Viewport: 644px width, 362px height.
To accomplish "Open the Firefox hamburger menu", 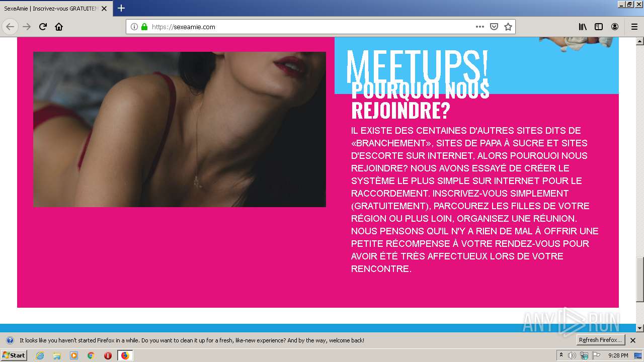I will [634, 27].
